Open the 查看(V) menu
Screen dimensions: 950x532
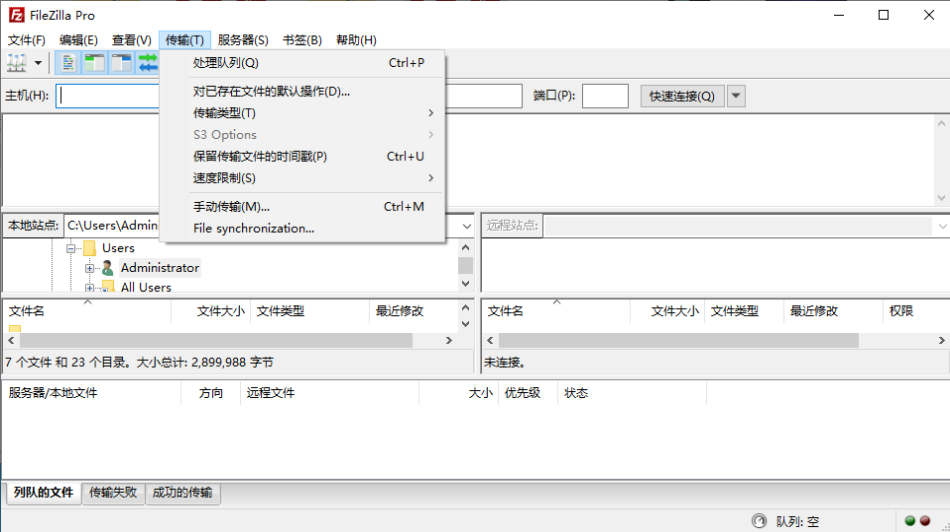click(x=131, y=40)
